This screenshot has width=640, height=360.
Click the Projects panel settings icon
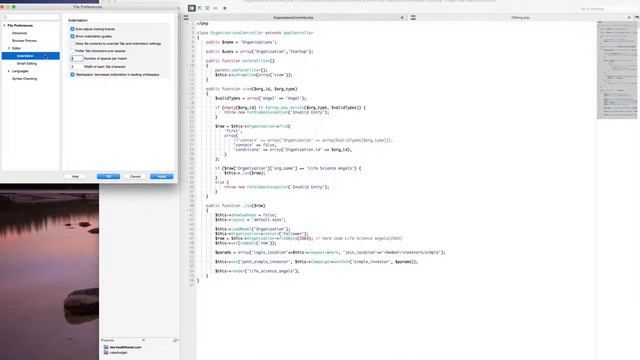176,340
